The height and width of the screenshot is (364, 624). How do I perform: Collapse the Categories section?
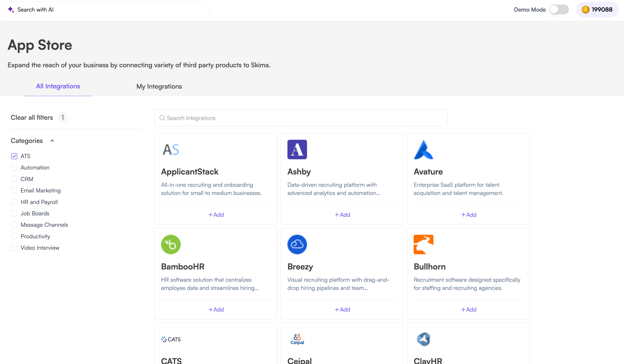[x=52, y=140]
